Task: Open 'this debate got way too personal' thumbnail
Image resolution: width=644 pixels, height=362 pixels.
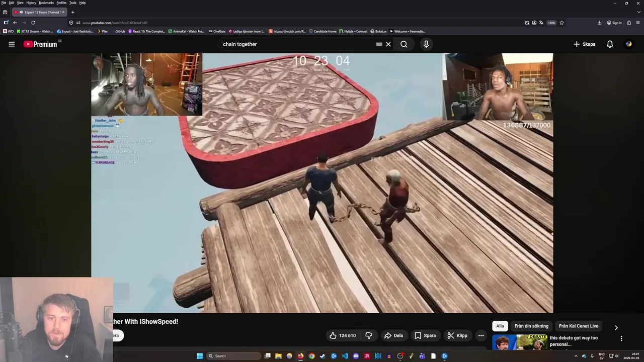Action: 520,342
